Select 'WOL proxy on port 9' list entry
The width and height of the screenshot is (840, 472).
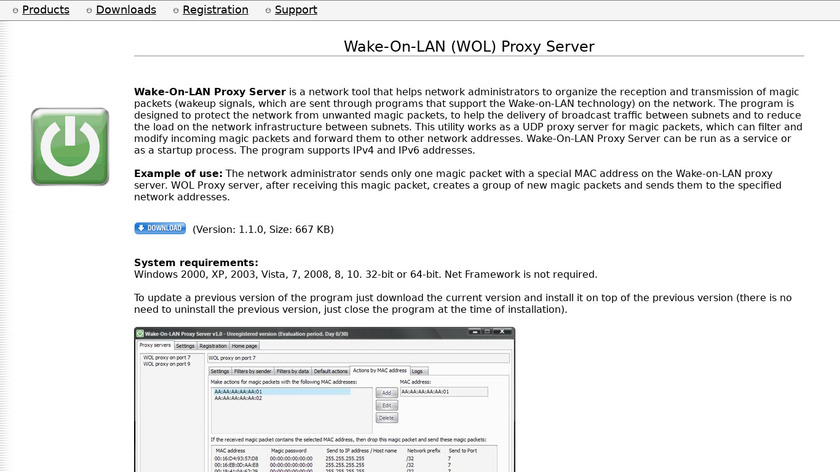(167, 364)
